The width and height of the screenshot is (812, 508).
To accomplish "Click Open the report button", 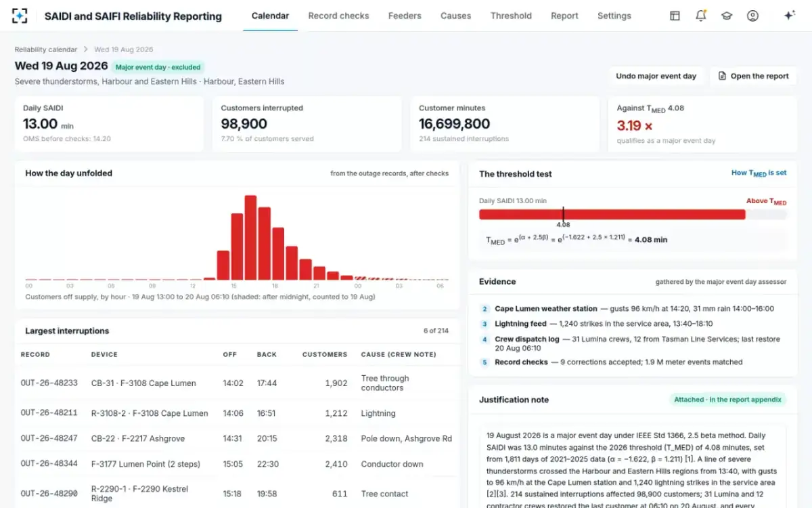I will click(x=753, y=76).
